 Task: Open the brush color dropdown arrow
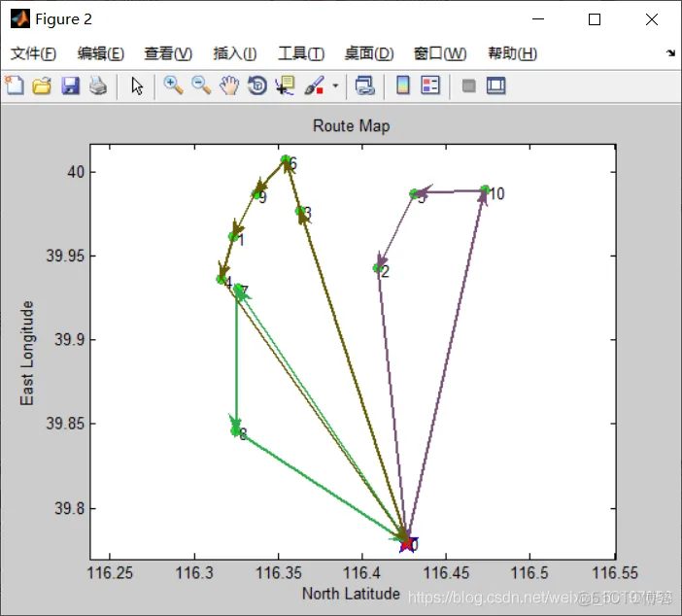(x=335, y=86)
